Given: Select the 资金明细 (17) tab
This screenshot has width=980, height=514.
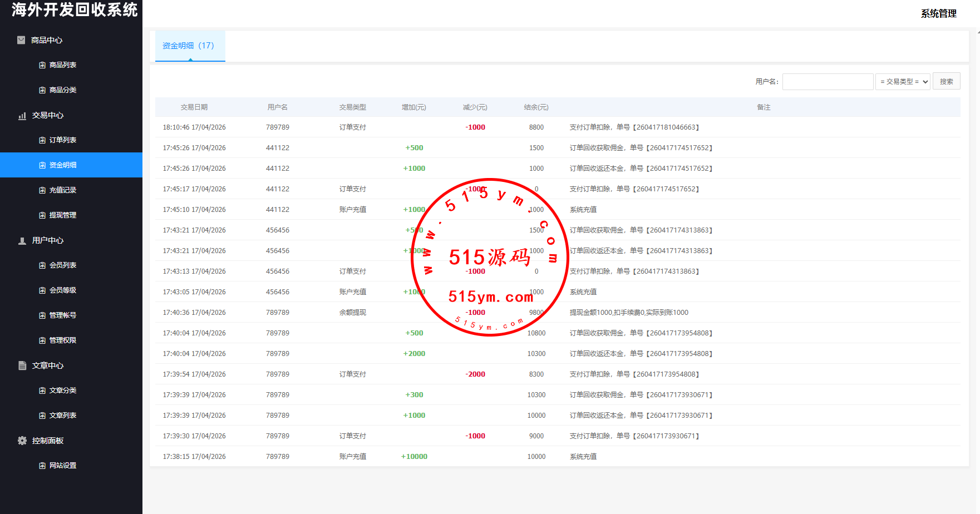Looking at the screenshot, I should [x=189, y=46].
